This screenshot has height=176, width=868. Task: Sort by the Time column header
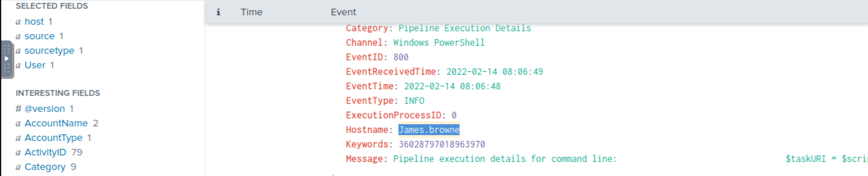251,12
